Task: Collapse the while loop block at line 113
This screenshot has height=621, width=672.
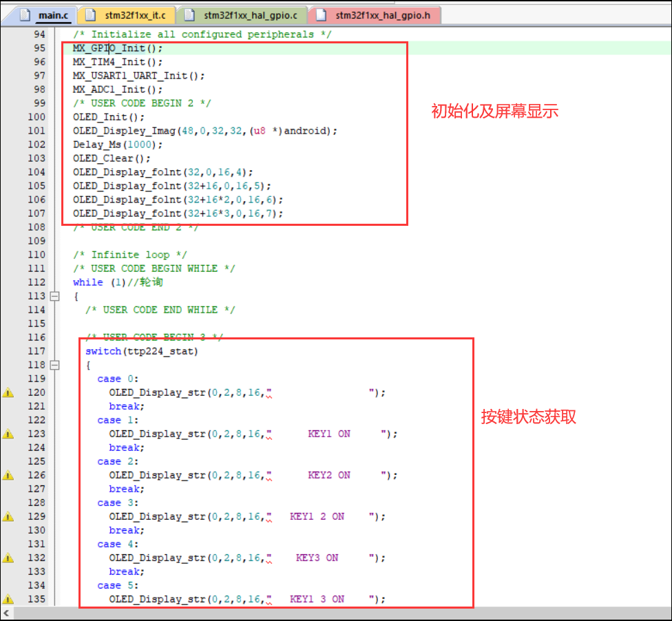Action: click(55, 296)
